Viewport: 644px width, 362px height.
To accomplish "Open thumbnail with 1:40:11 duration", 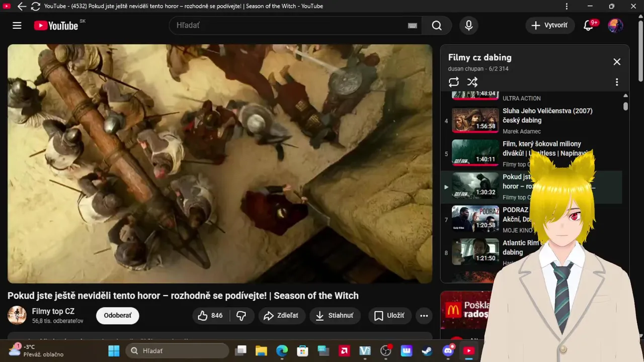I will tap(475, 153).
